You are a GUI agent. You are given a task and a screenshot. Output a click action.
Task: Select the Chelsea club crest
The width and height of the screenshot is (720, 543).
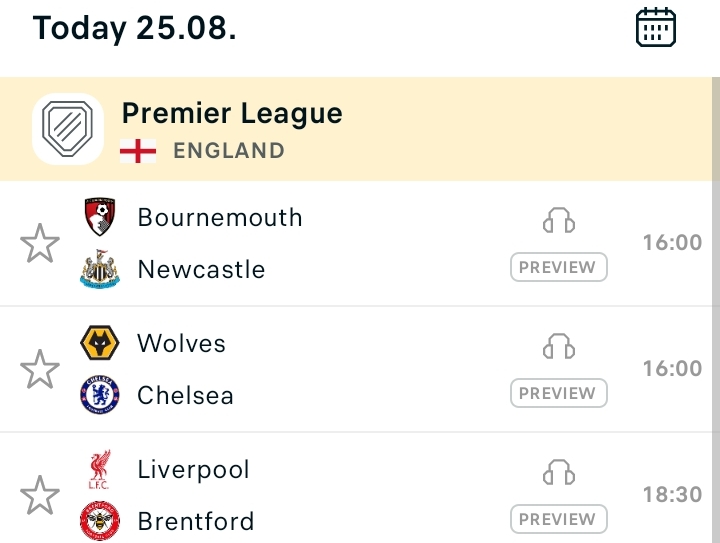tap(100, 395)
